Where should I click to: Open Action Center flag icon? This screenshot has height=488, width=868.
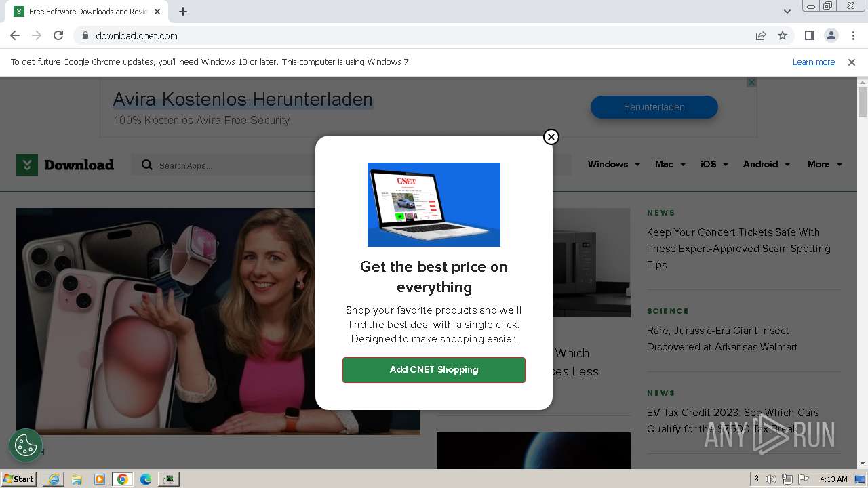click(804, 479)
